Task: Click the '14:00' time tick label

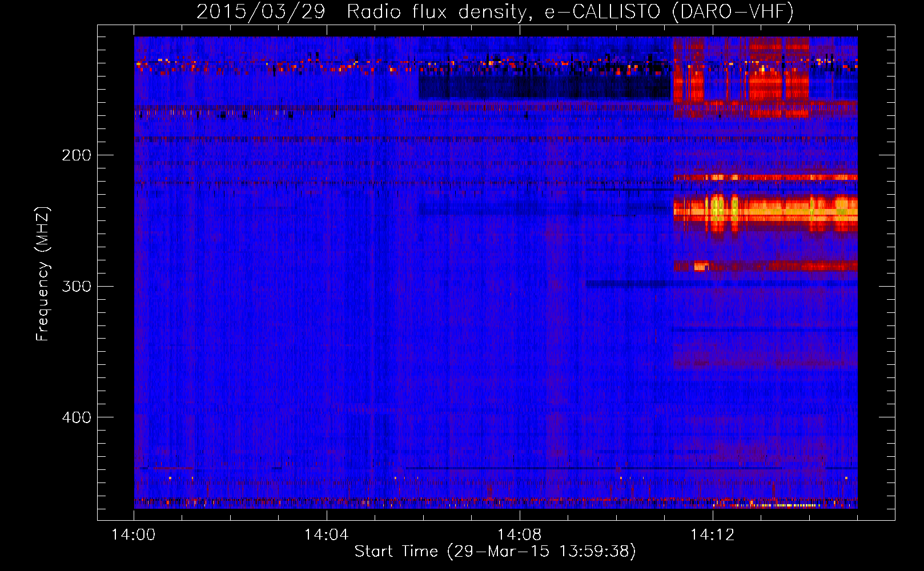Action: 134,534
